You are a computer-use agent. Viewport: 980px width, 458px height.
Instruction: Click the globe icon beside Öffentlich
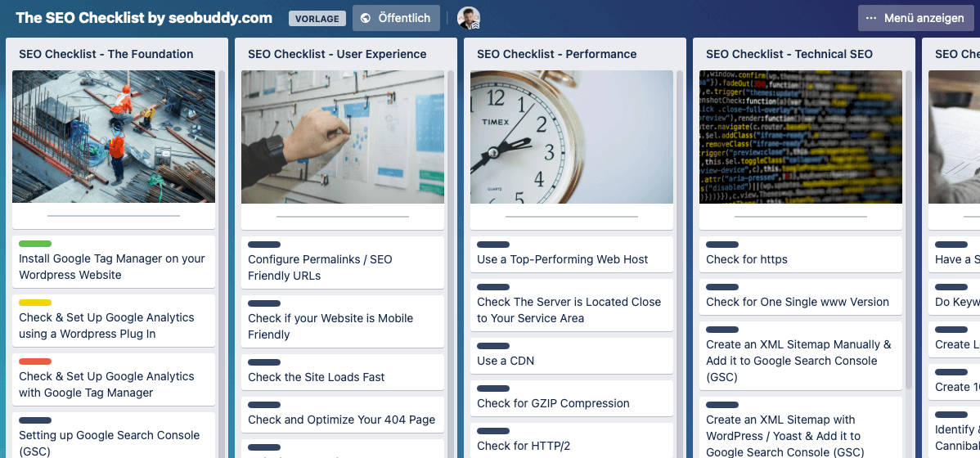pyautogui.click(x=366, y=18)
